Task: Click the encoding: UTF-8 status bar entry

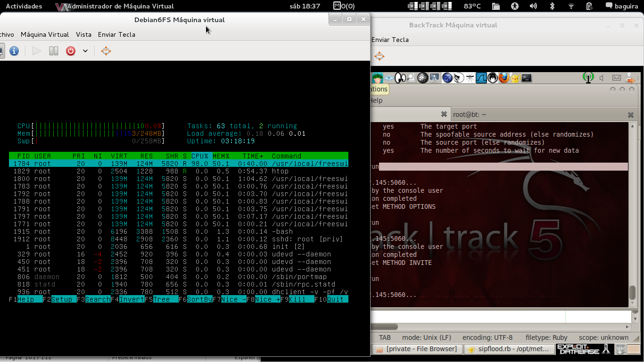Action: tap(487, 337)
